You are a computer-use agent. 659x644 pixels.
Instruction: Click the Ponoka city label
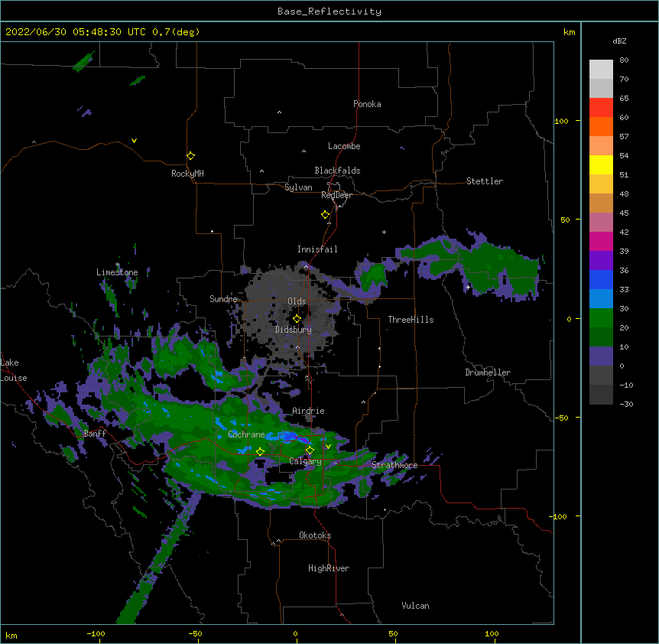pyautogui.click(x=367, y=104)
